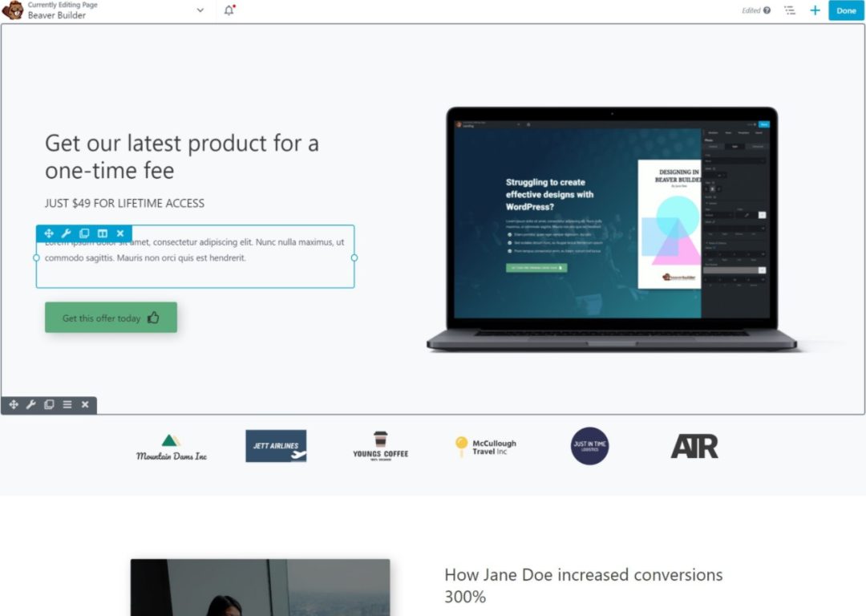866x616 pixels.
Task: Select the laptop mockup image
Action: pyautogui.click(x=612, y=229)
